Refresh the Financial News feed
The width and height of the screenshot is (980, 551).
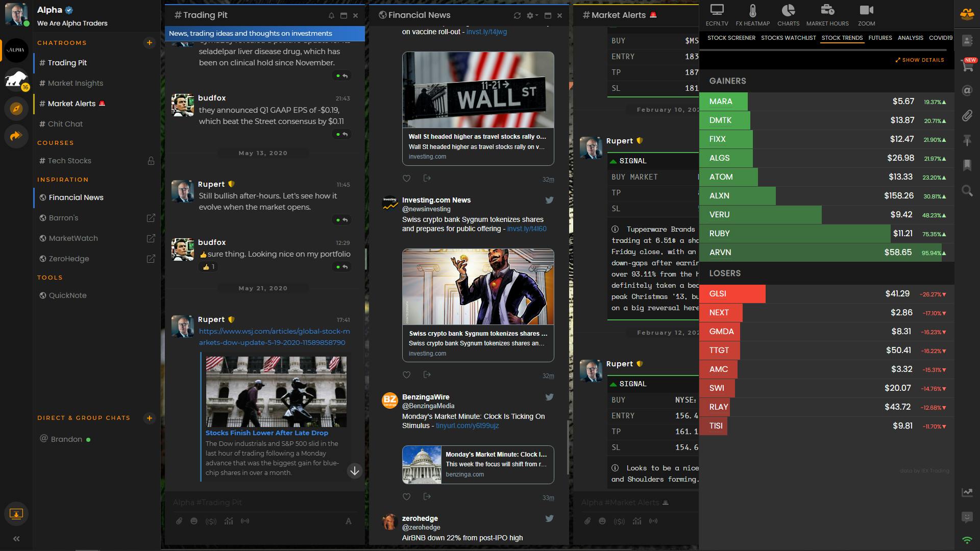click(x=517, y=16)
